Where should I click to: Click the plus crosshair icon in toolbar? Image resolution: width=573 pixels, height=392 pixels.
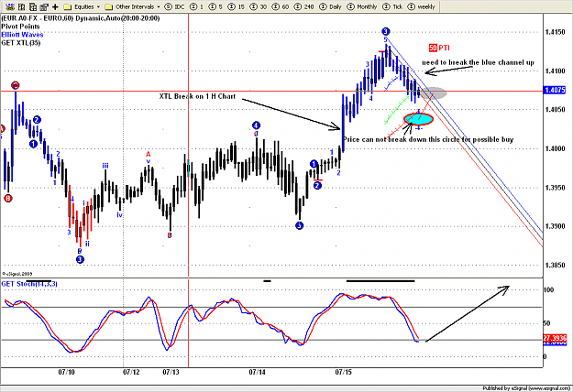pos(55,6)
